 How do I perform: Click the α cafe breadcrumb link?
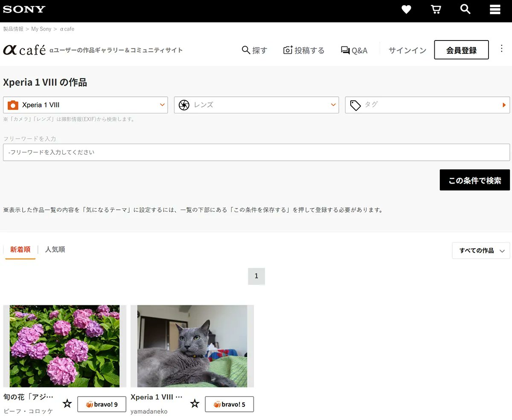67,29
